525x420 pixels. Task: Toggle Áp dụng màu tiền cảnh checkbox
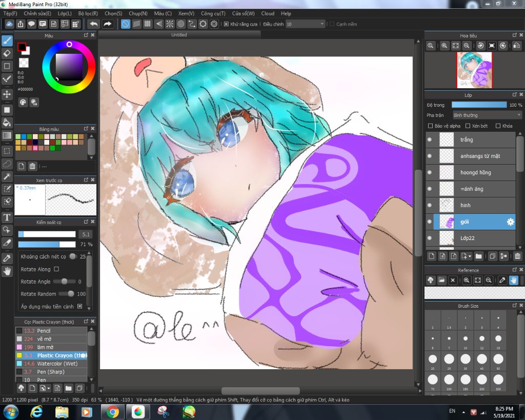pos(79,306)
